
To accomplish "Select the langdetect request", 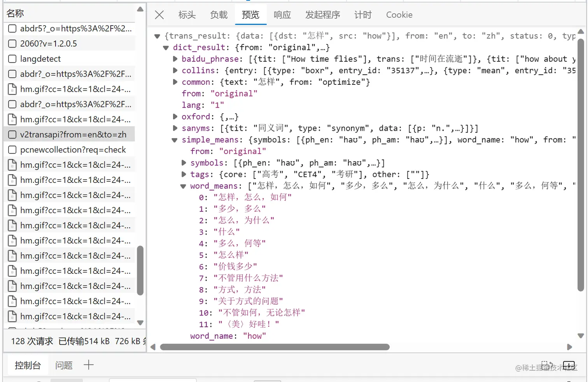I will (x=70, y=59).
